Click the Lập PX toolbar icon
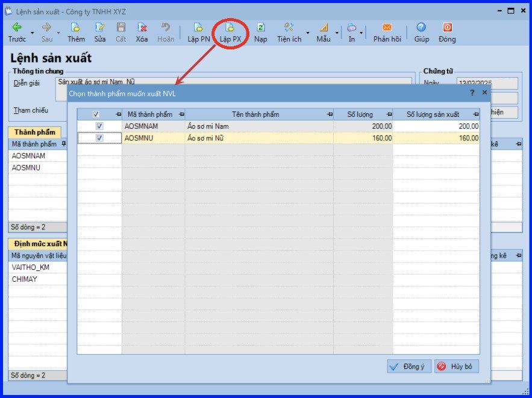 click(x=230, y=28)
